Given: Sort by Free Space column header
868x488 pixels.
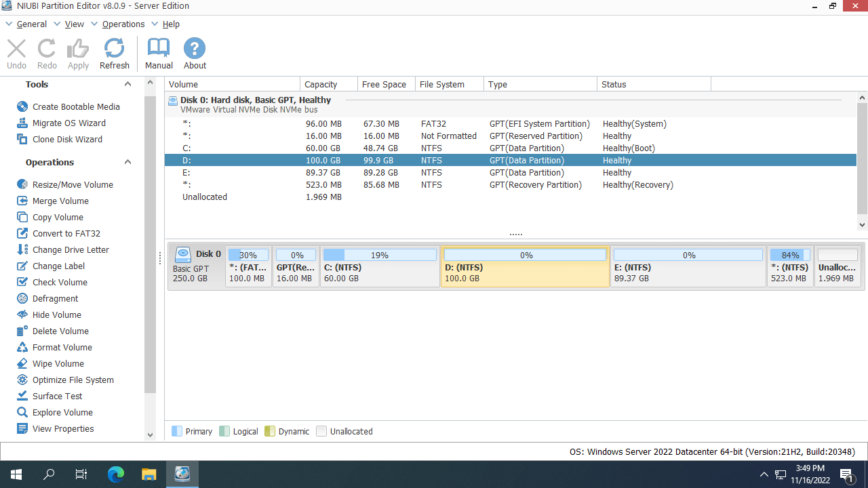Looking at the screenshot, I should click(x=384, y=84).
